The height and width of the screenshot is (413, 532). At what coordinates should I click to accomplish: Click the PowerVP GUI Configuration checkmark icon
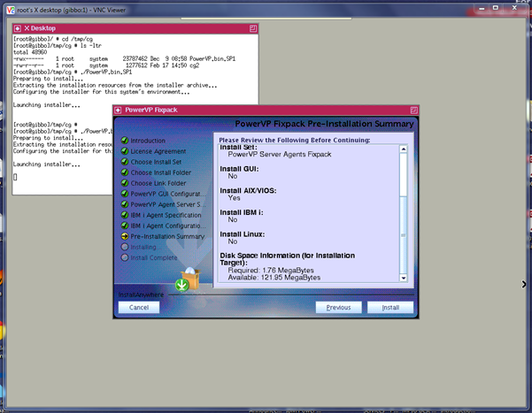[125, 194]
